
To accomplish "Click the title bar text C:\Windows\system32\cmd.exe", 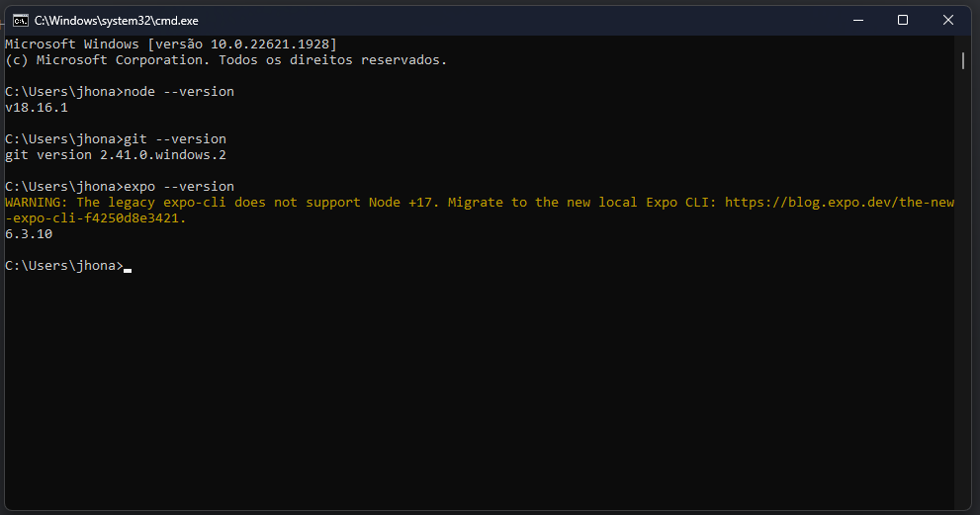I will (x=117, y=21).
